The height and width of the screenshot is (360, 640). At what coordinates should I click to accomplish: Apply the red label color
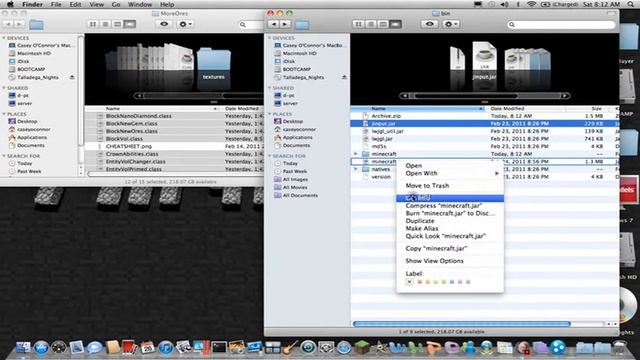420,282
